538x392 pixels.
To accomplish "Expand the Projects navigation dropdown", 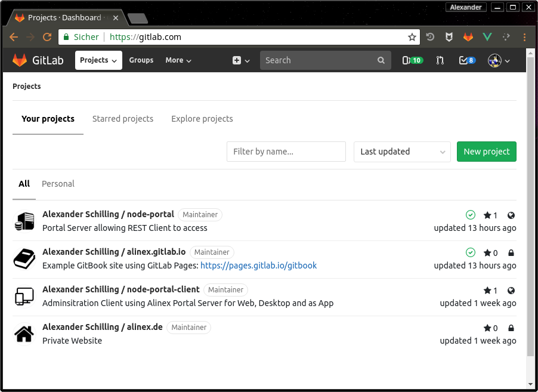I will coord(98,60).
